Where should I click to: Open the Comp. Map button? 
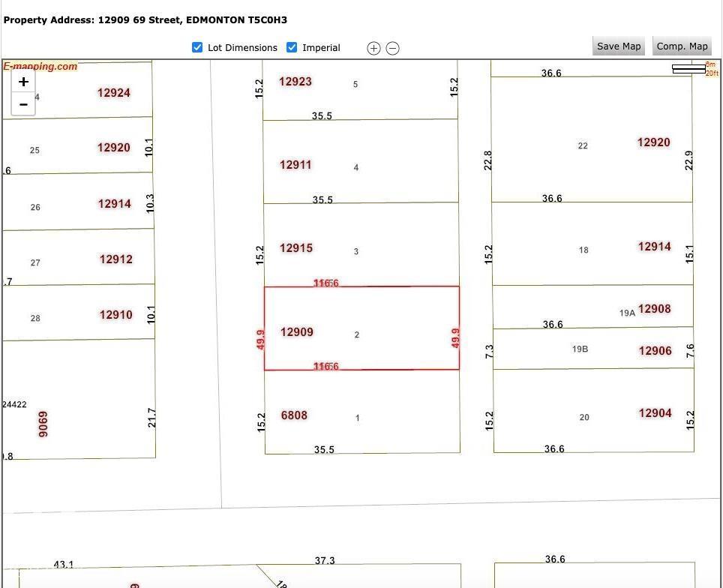point(682,46)
